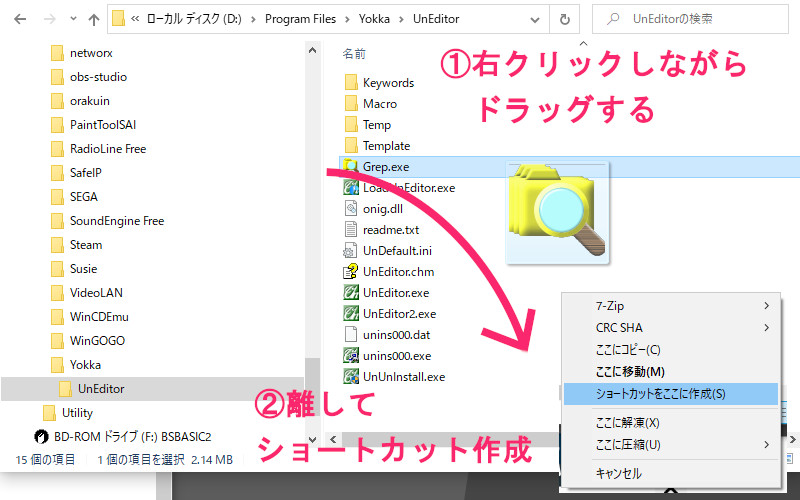The width and height of the screenshot is (800, 500).
Task: Open the address bar history dropdown
Action: click(535, 19)
